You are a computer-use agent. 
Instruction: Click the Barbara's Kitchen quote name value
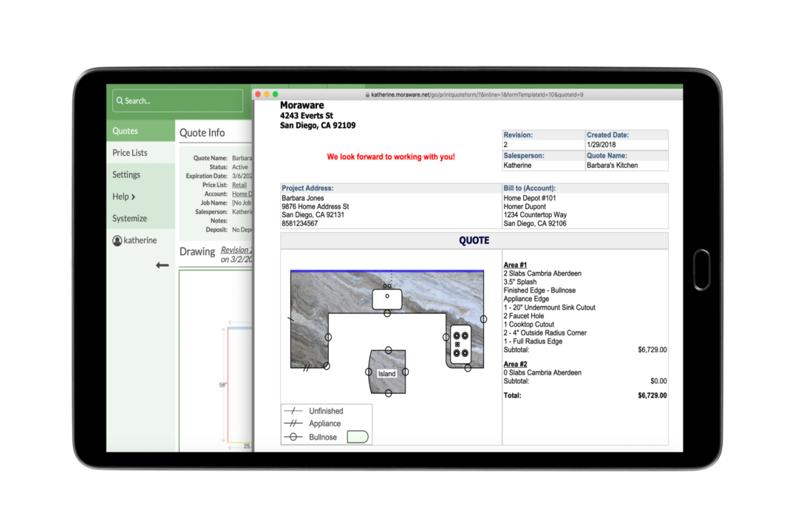coord(612,166)
